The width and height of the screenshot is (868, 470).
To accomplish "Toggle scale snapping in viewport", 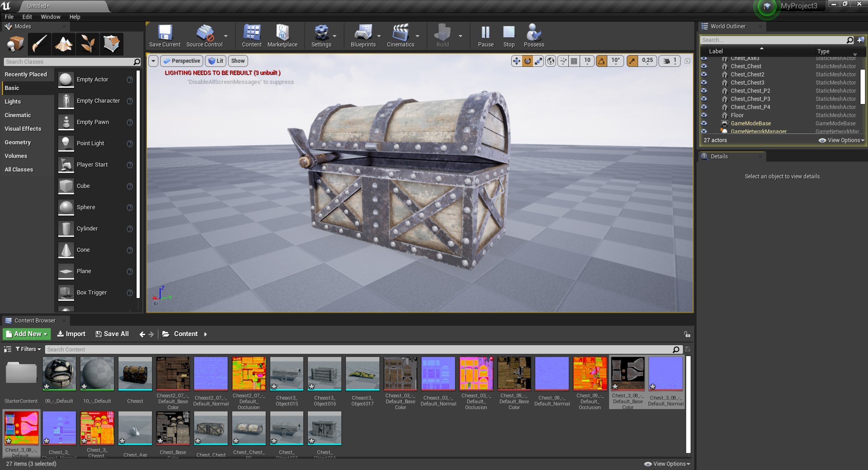I will pos(632,61).
